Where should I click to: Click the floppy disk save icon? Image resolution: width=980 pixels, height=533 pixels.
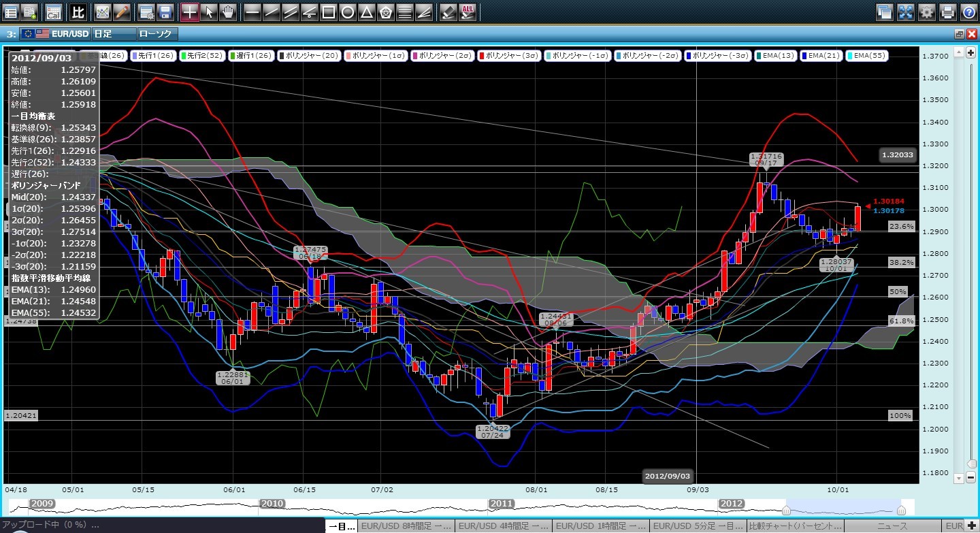164,12
